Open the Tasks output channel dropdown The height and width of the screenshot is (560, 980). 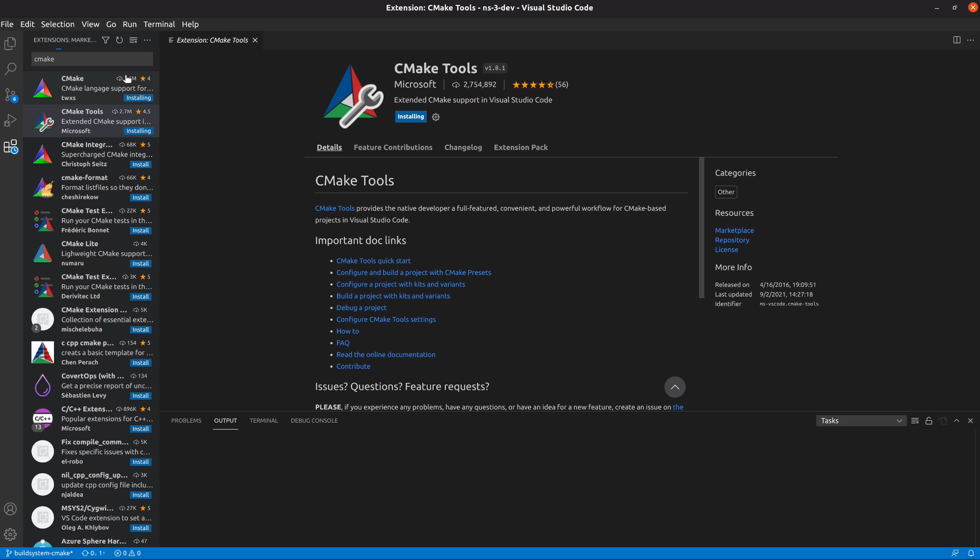[861, 421]
